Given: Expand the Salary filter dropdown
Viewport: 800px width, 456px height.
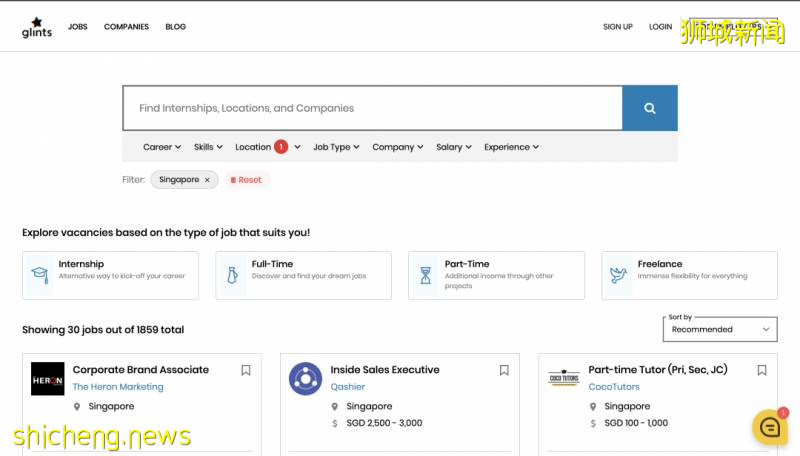Looking at the screenshot, I should 454,147.
